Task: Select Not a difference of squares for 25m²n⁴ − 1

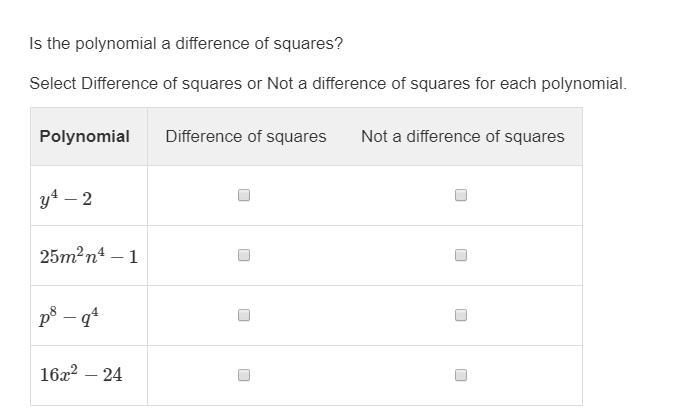Action: pos(461,255)
